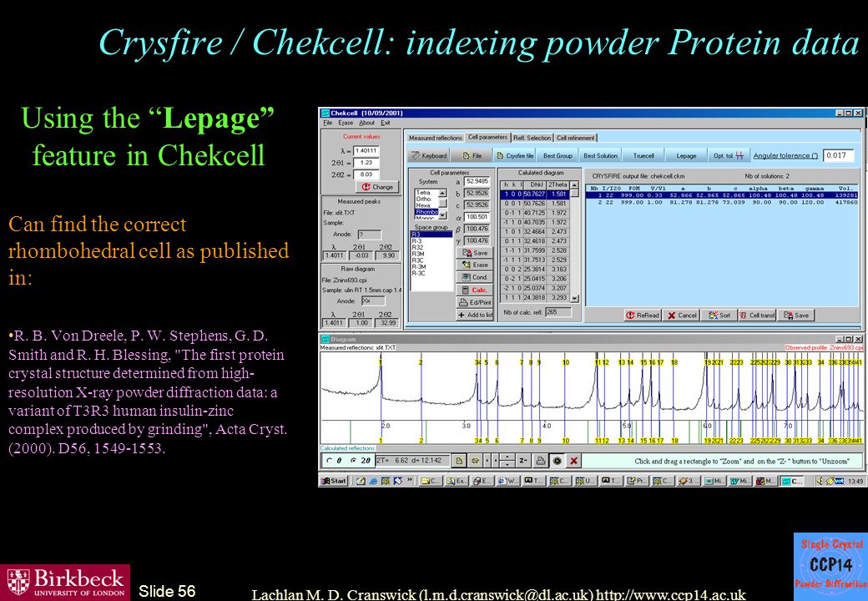The width and height of the screenshot is (868, 601).
Task: Click the Opt. tol optimize tolerance button
Action: [729, 156]
